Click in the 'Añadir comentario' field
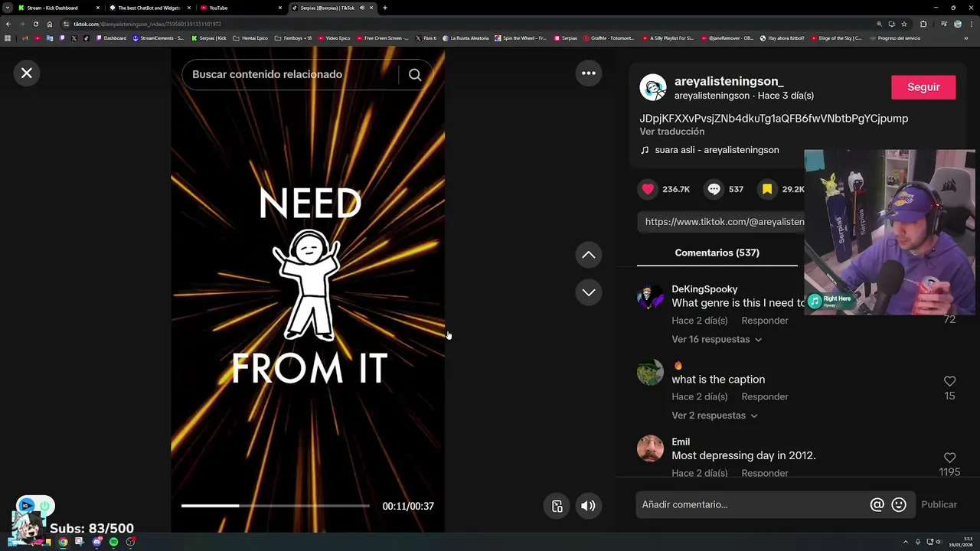 753,504
